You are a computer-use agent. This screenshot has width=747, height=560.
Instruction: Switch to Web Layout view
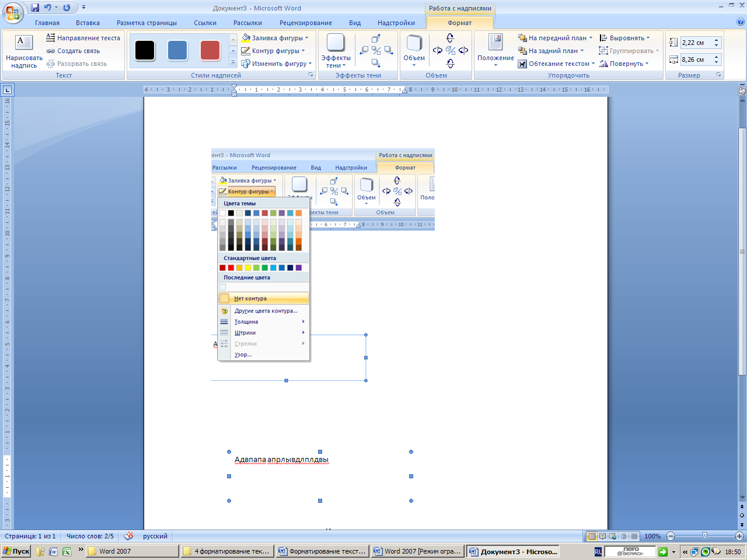[x=613, y=536]
